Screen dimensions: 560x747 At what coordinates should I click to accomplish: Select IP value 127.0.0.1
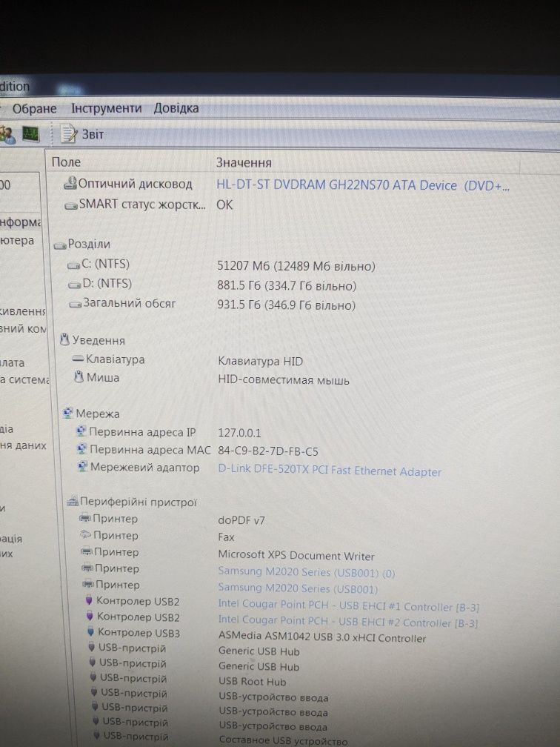239,433
